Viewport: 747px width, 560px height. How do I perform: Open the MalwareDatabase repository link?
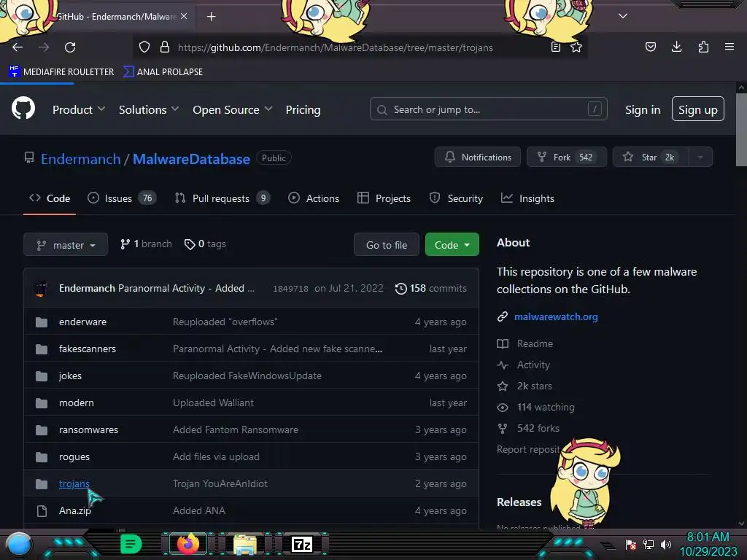pos(191,159)
